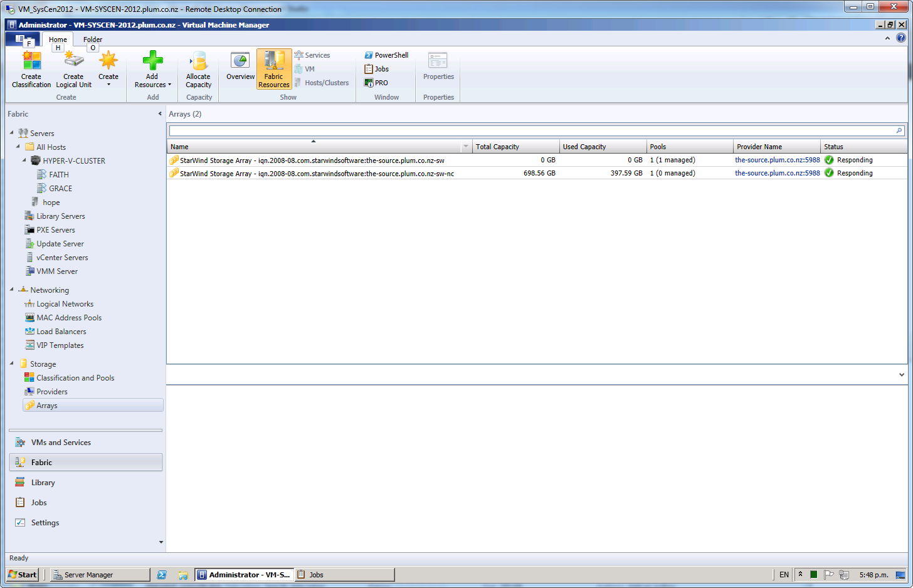Screen dimensions: 913x588
Task: Collapse the Storage tree node
Action: (x=11, y=364)
